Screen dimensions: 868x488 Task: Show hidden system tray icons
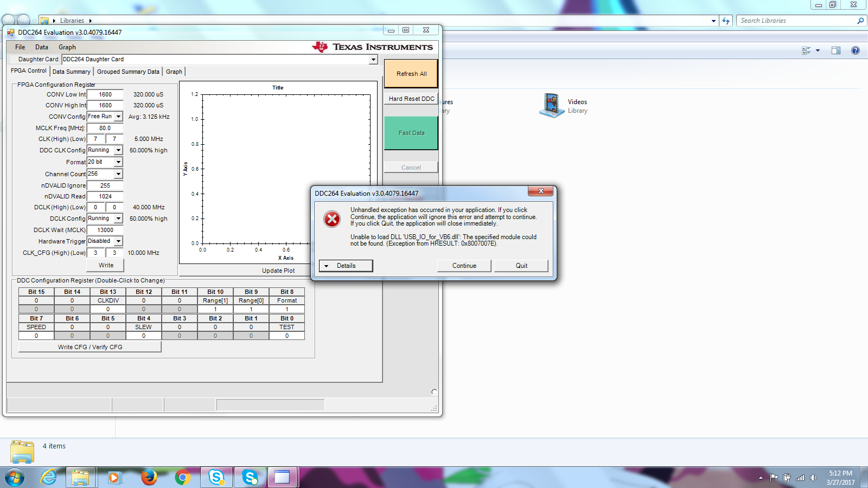point(761,478)
